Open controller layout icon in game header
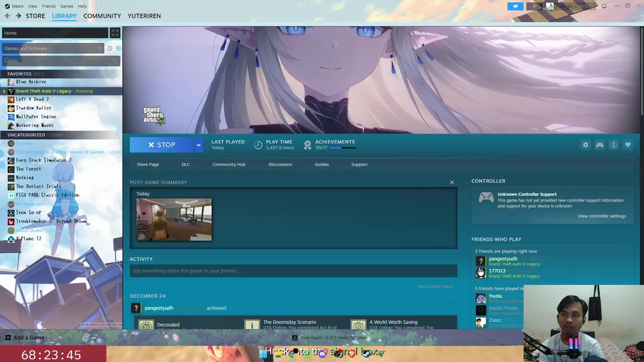This screenshot has height=362, width=644. [600, 145]
